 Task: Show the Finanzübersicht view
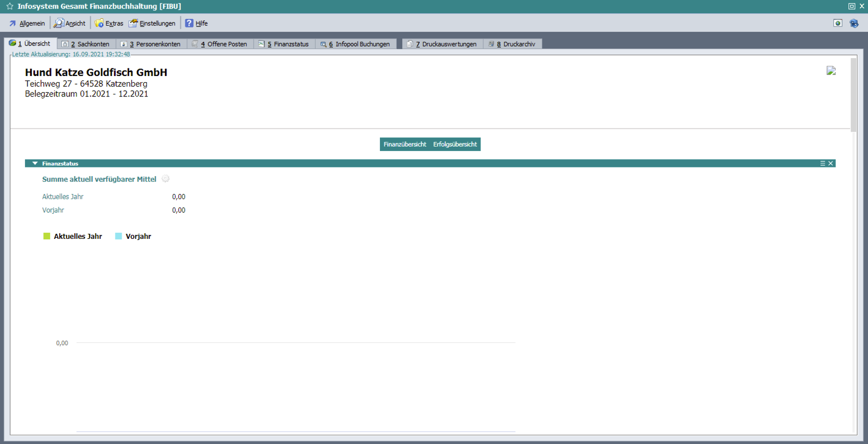click(405, 144)
